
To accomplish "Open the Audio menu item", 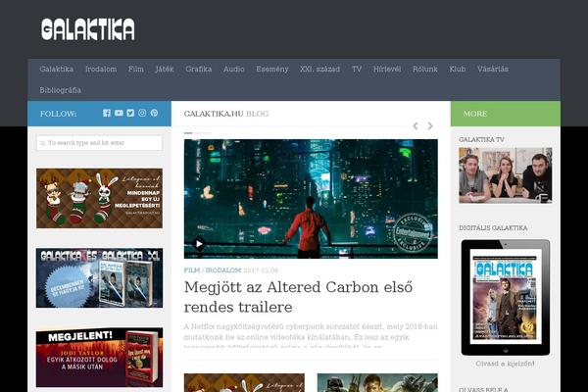I will [234, 69].
